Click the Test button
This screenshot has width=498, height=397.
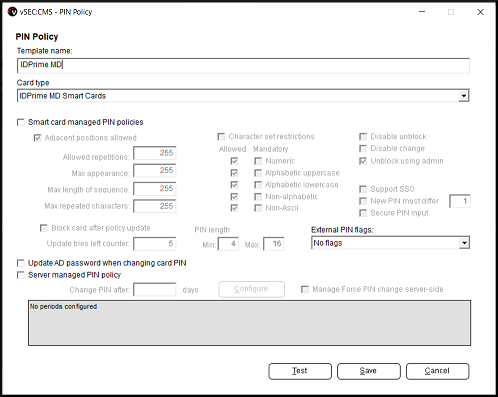(x=300, y=371)
